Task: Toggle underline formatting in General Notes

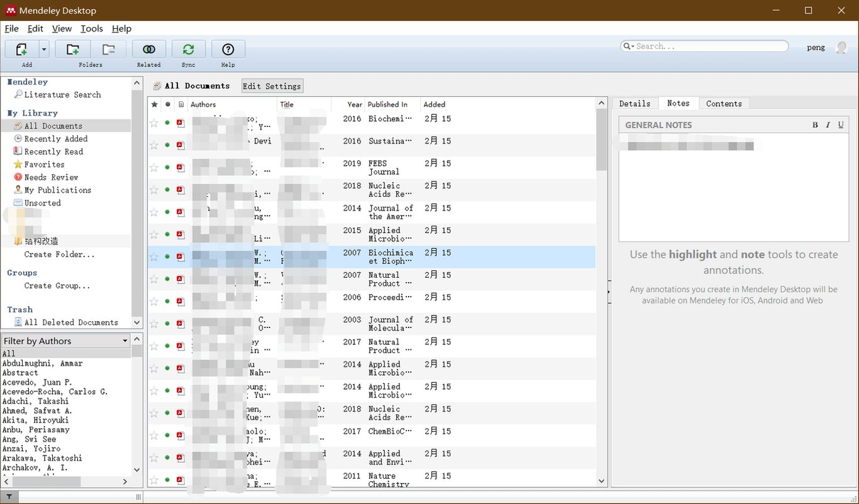Action: coord(841,125)
